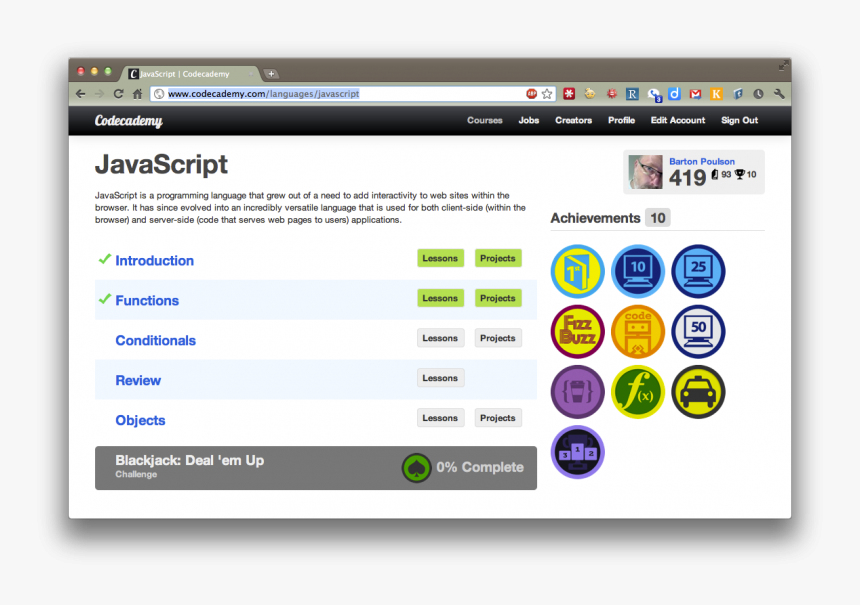The width and height of the screenshot is (860, 605).
Task: Click the green spade Blackjack icon
Action: tap(416, 468)
